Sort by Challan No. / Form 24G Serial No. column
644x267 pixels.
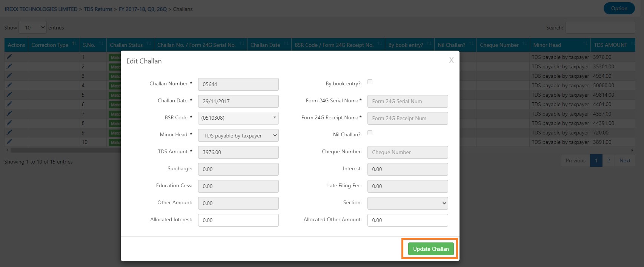(x=200, y=45)
